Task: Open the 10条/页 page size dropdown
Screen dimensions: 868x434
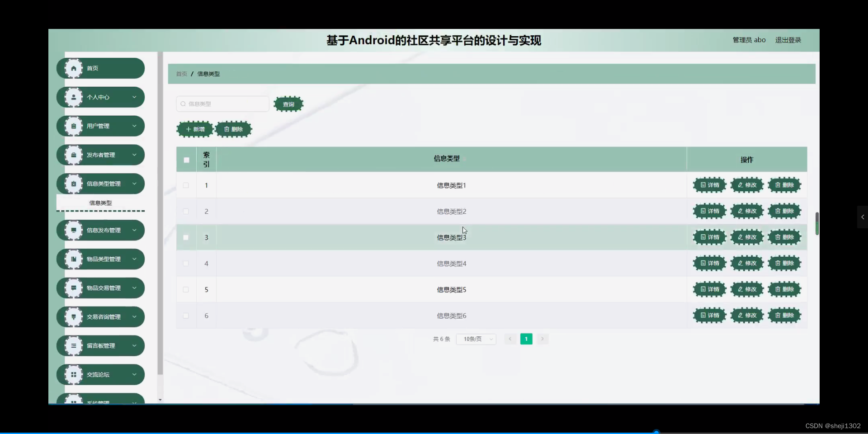Action: [x=476, y=339]
